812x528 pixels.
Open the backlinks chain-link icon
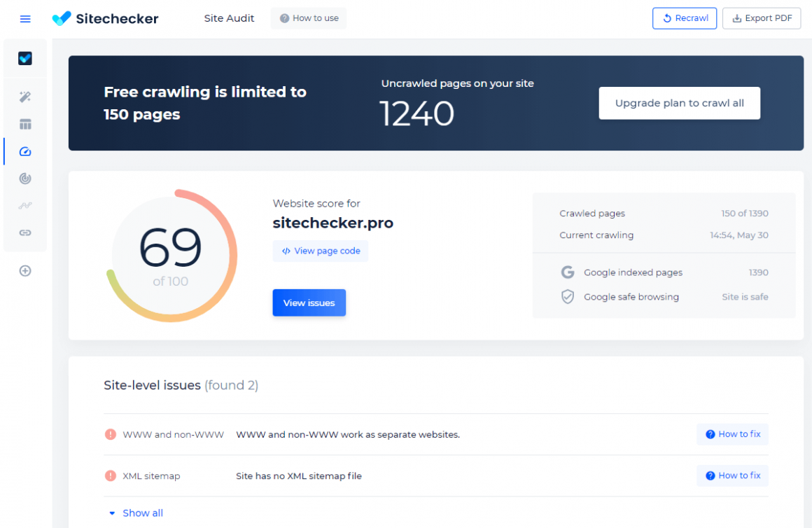[x=25, y=232]
